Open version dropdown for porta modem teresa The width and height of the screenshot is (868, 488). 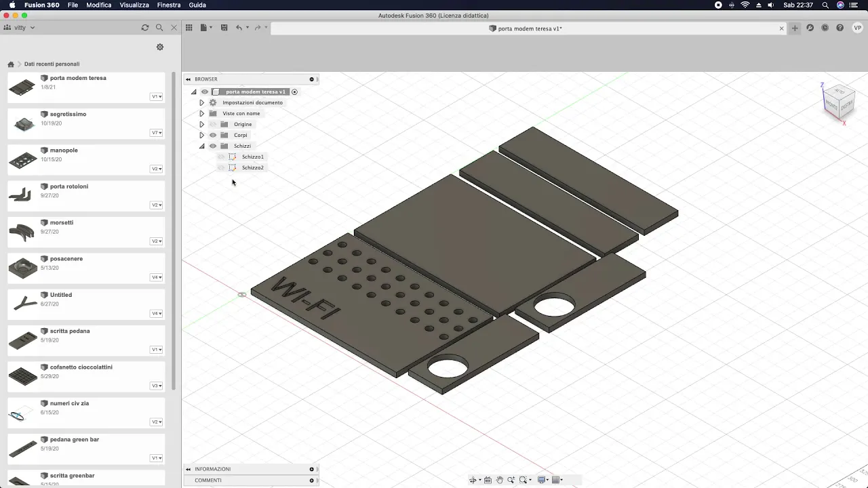157,97
